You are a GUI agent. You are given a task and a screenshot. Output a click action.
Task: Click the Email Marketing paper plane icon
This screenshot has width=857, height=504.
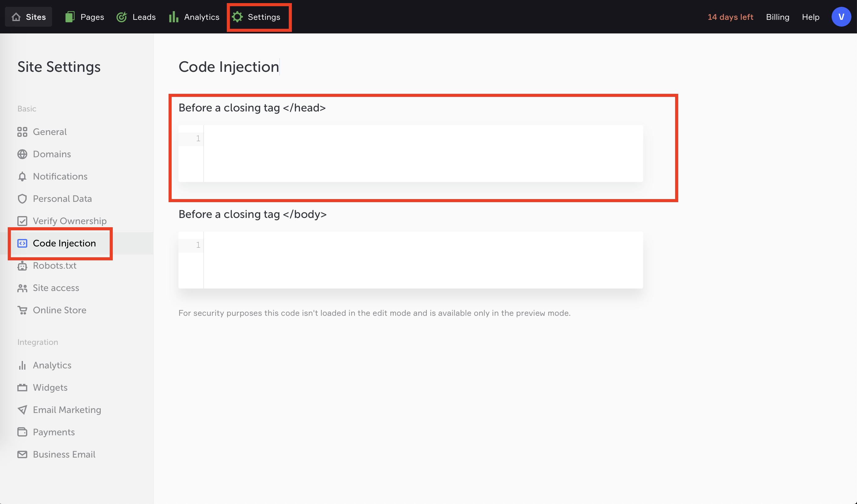tap(22, 410)
